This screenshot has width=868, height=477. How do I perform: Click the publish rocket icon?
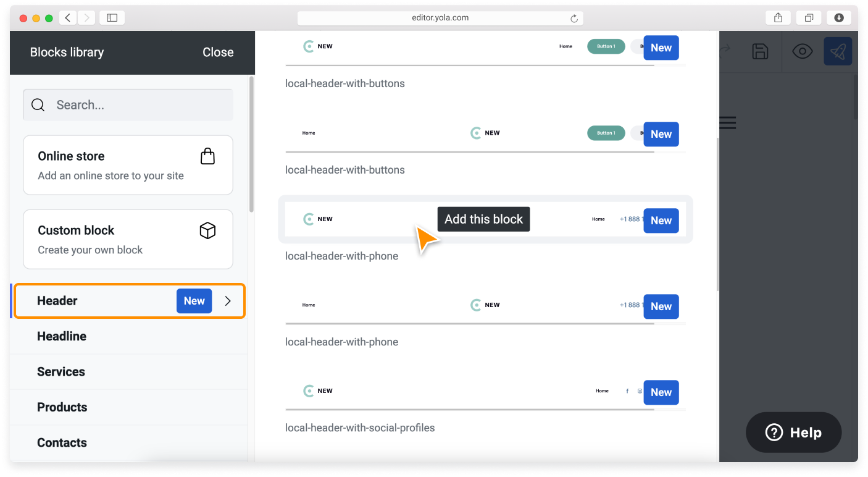[x=837, y=52]
